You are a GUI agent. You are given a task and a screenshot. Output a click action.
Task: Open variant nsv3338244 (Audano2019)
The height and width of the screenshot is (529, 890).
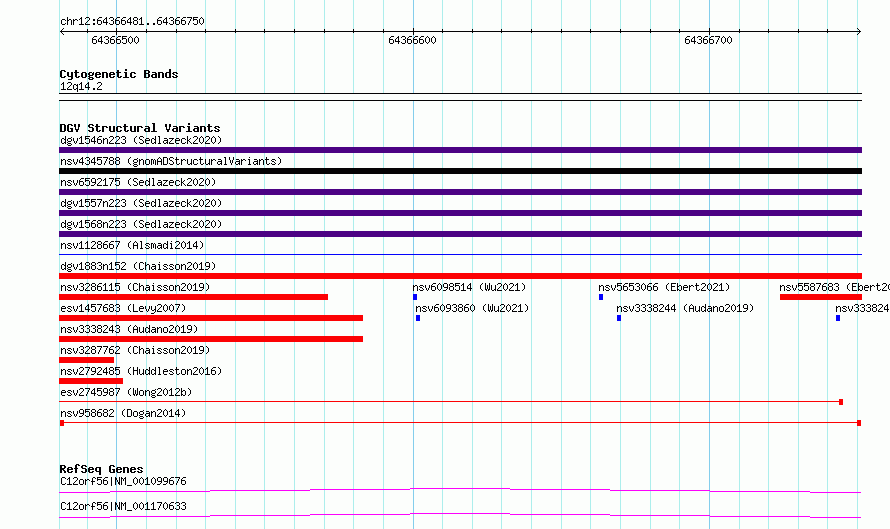pyautogui.click(x=685, y=308)
